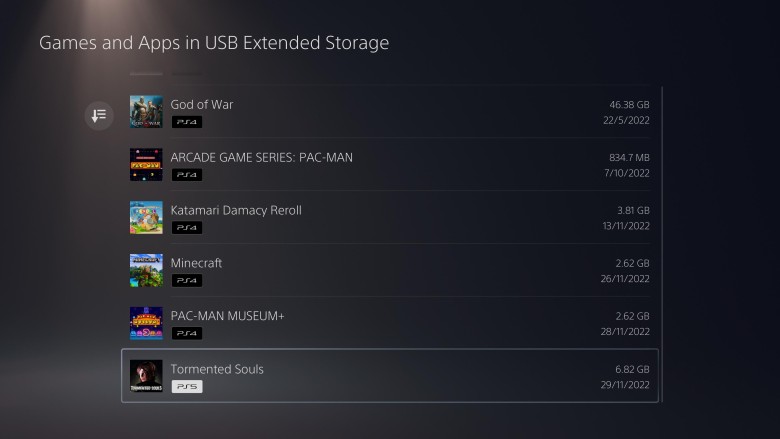Select the Minecraft title text

(196, 263)
